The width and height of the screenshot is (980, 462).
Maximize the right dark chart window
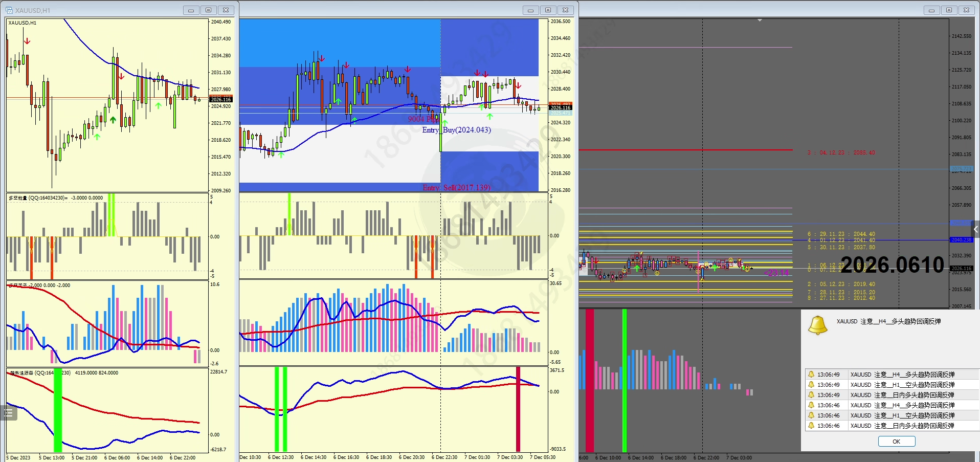[x=949, y=10]
